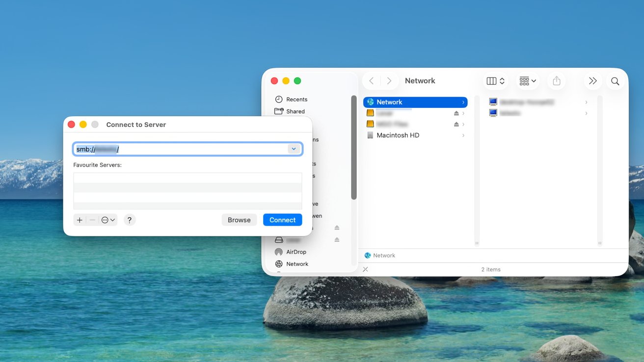This screenshot has width=644, height=362.
Task: Open the group-by grid dropdown
Action: [527, 81]
